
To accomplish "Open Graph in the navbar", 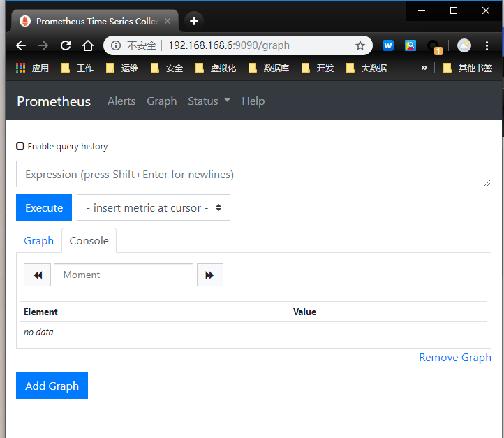I will tap(162, 101).
